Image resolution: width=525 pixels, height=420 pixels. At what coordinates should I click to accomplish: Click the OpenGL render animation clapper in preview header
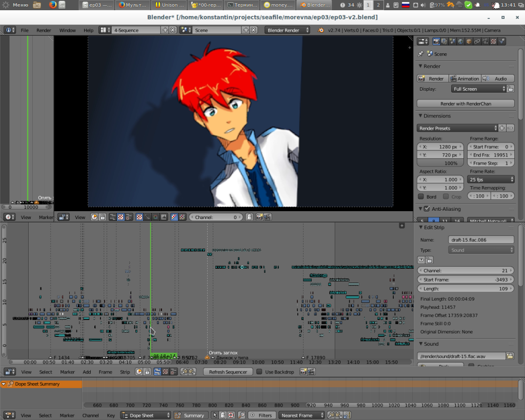point(267,217)
